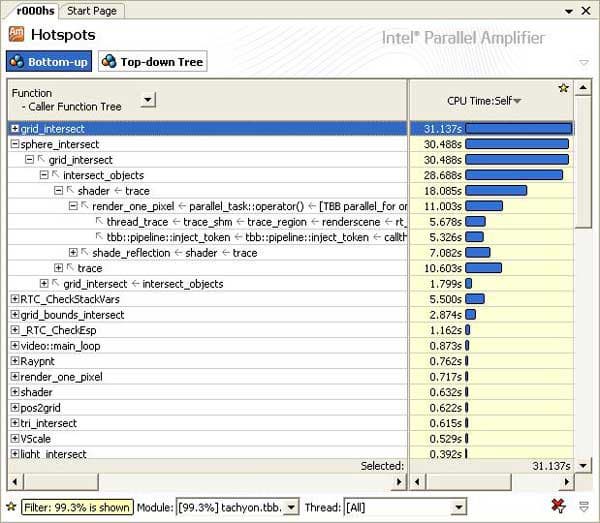Expand the shader function row
The image size is (600, 523).
15,392
